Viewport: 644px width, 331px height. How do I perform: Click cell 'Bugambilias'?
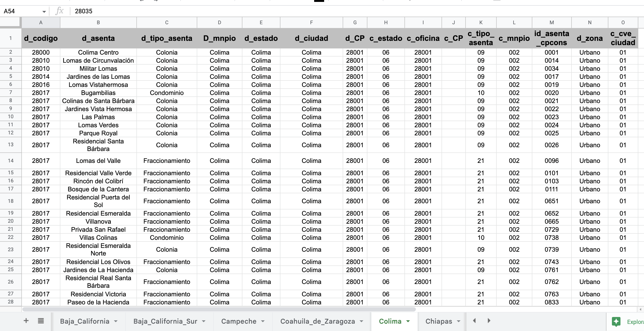[x=98, y=93]
